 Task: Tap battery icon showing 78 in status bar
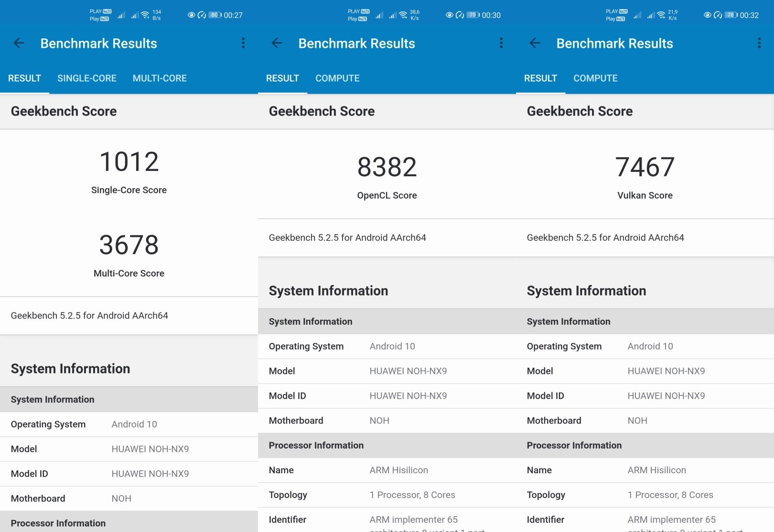731,15
